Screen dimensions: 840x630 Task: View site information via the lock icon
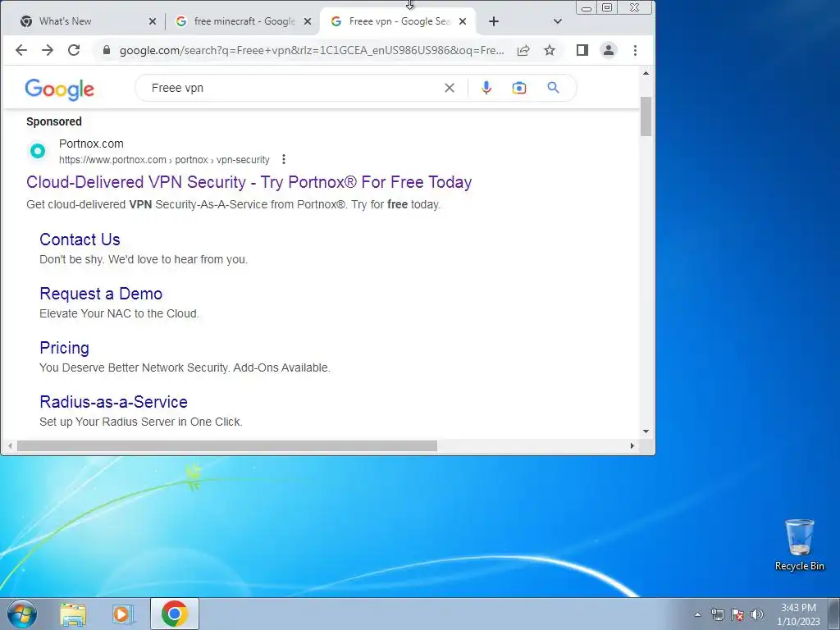(x=106, y=50)
